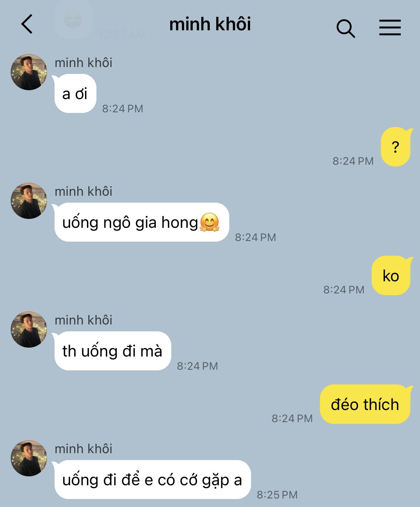
Task: Select the "uống ngô gia hong" bubble
Action: click(141, 222)
